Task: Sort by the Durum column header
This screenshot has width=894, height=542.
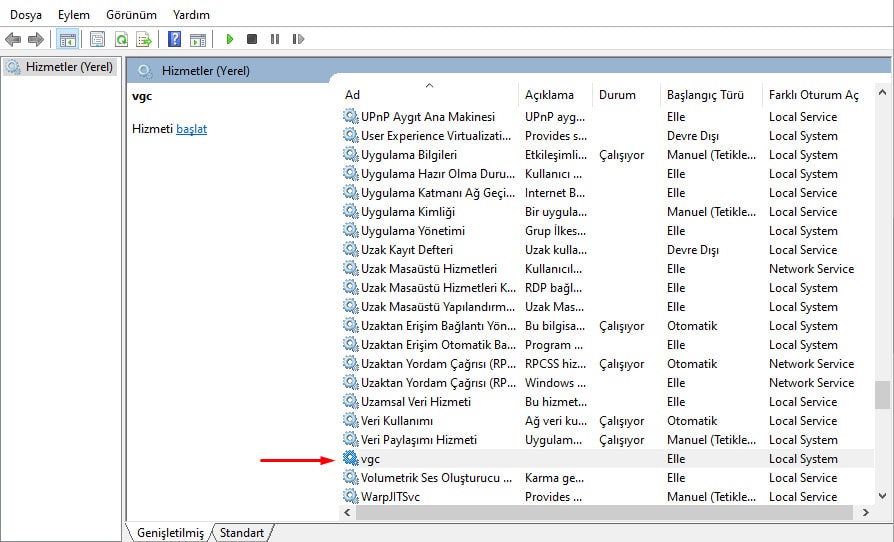Action: (617, 95)
